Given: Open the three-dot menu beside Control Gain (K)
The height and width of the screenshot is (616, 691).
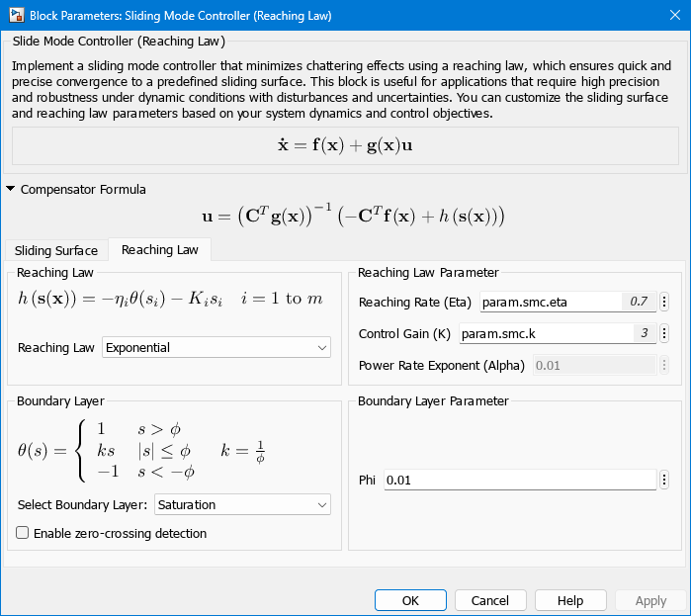Looking at the screenshot, I should (664, 334).
